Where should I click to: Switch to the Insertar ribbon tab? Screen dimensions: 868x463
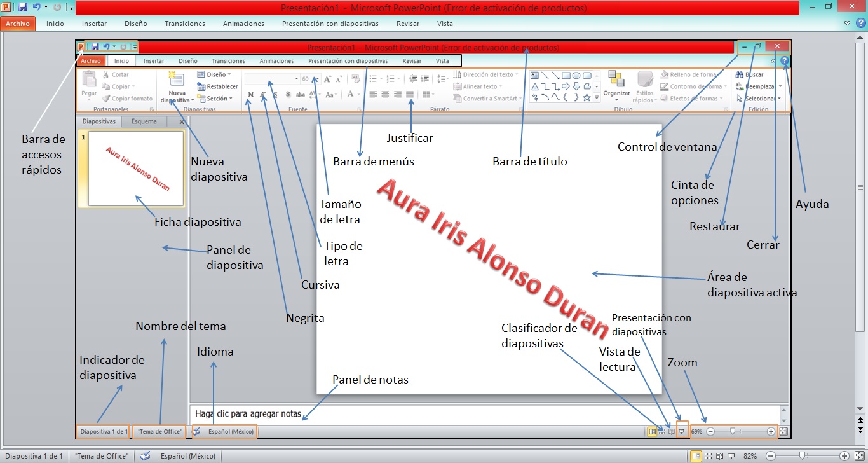(154, 60)
